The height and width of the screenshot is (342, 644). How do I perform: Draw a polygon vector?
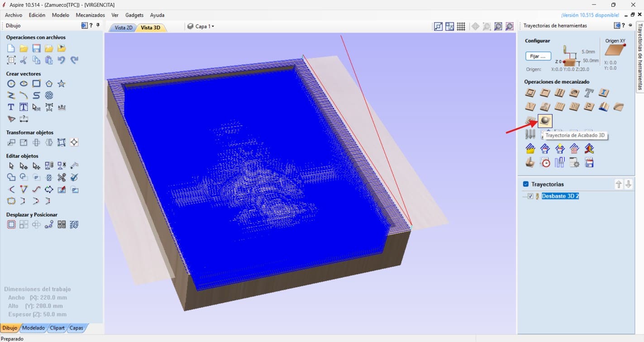click(x=49, y=84)
